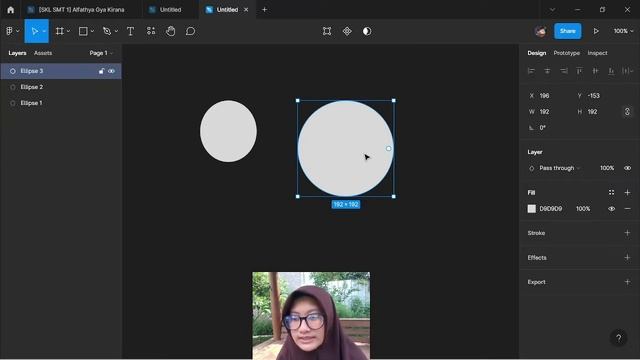Click Align horizontal centers icon
The image size is (640, 360).
coord(547,71)
